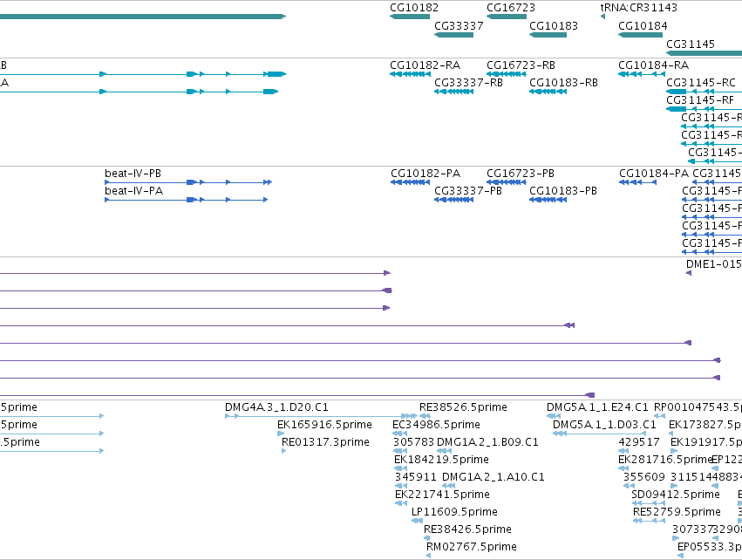
Task: Click the RE52759.5prime alignment glyph
Action: (651, 521)
